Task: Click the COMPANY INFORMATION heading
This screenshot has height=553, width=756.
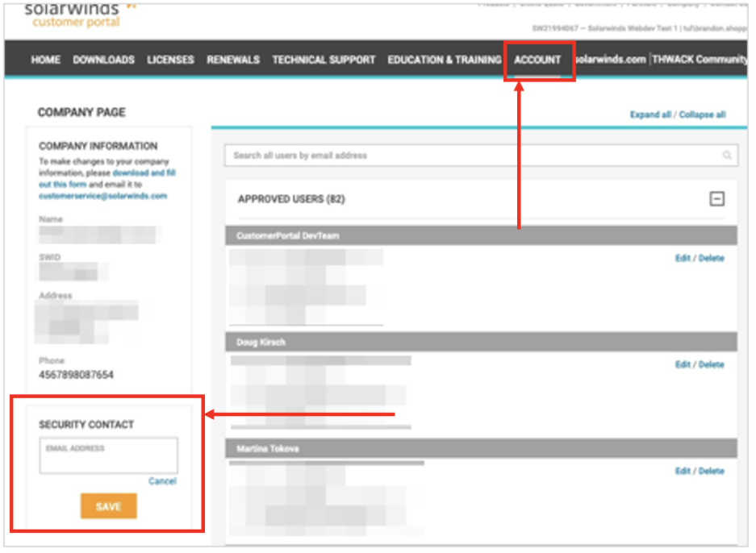Action: click(98, 146)
